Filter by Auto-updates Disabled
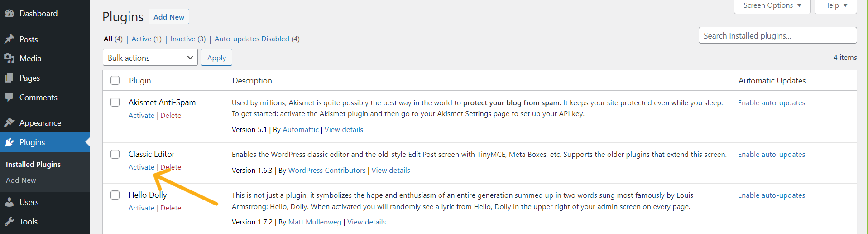Image resolution: width=868 pixels, height=234 pixels. pos(257,39)
